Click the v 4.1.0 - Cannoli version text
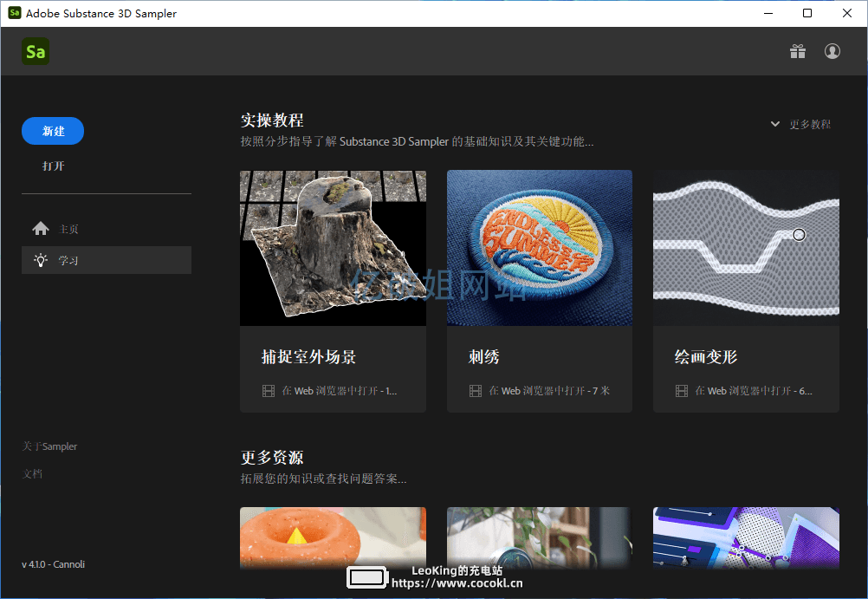 click(x=53, y=564)
